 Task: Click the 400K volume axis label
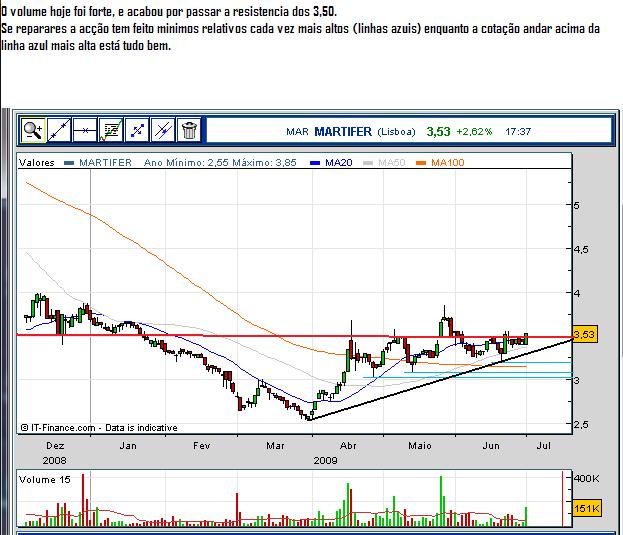[587, 479]
